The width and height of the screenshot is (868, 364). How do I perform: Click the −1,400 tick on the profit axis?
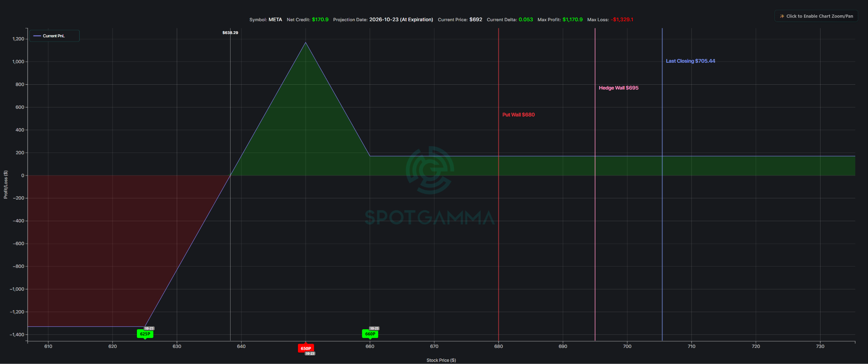17,335
